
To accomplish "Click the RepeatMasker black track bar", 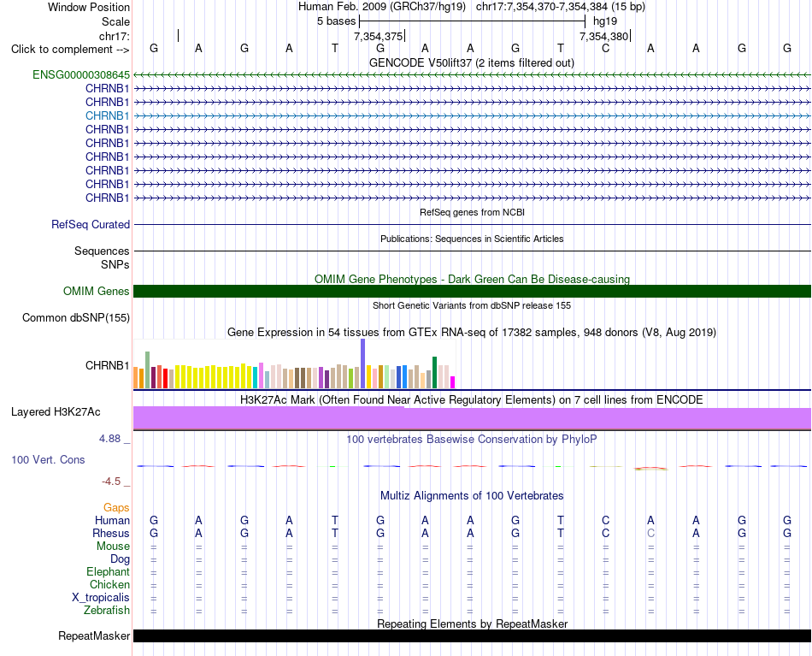I will coord(472,635).
